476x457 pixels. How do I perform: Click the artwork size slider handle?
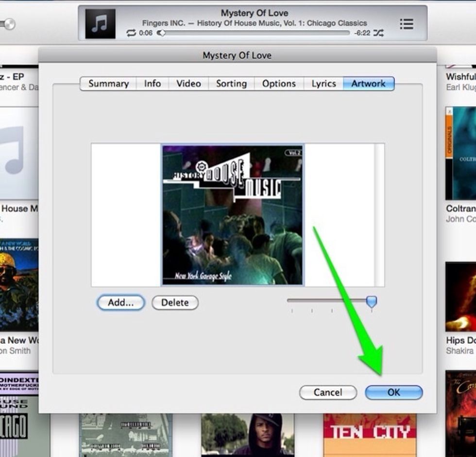coord(371,301)
